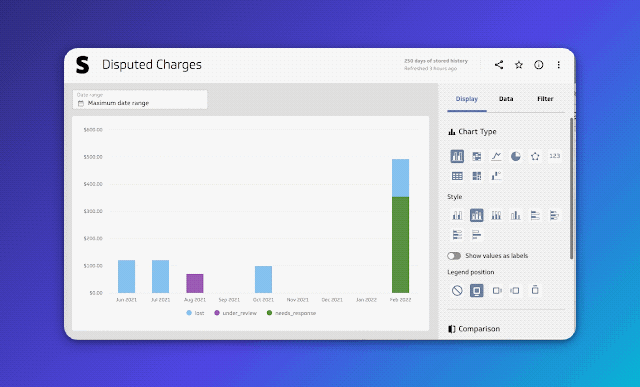Choose the fourth vertical bars style icon
Image resolution: width=640 pixels, height=387 pixels.
coord(516,215)
